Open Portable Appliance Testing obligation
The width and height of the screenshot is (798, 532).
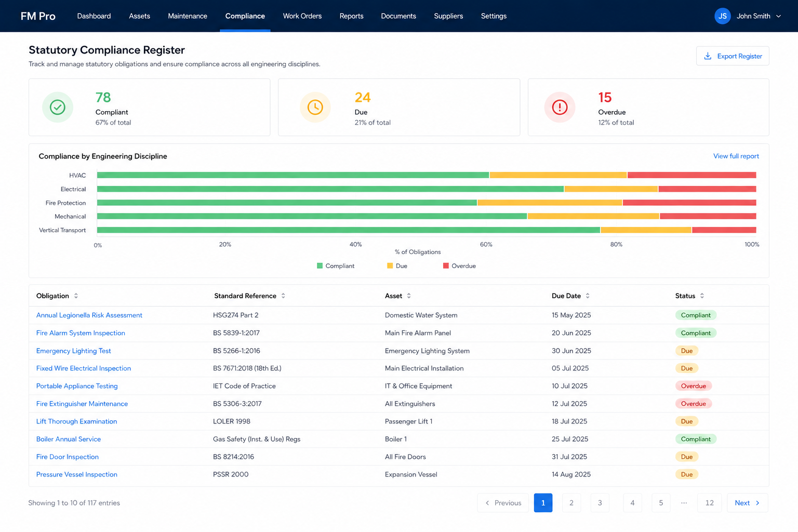pyautogui.click(x=77, y=386)
